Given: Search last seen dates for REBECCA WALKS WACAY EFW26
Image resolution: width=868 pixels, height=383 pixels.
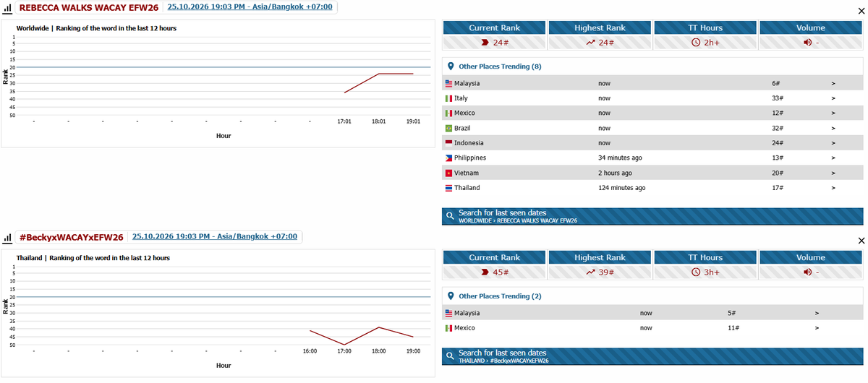Looking at the screenshot, I should click(x=652, y=216).
